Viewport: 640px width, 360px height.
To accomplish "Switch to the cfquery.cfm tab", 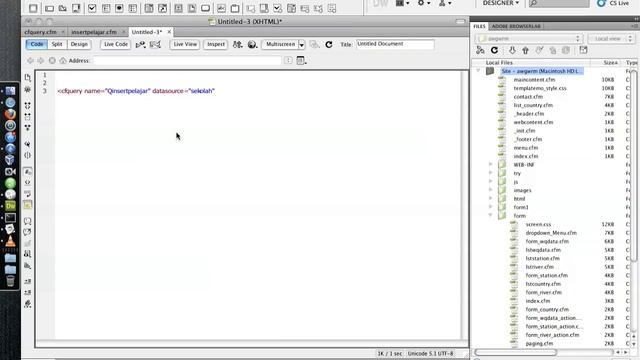I will pos(40,32).
